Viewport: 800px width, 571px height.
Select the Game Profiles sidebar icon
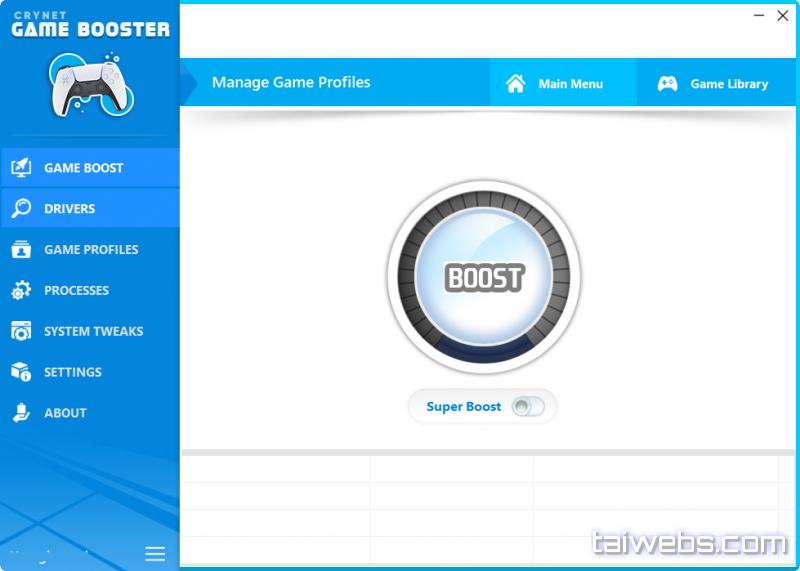click(21, 250)
